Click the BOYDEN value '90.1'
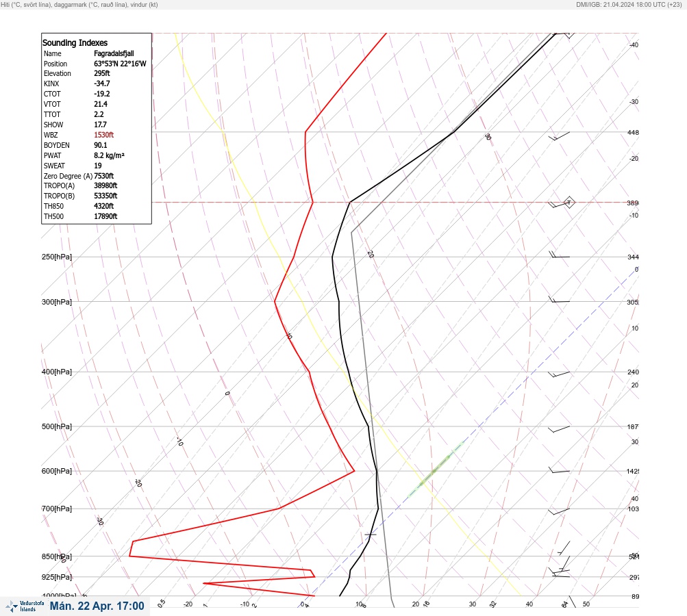Viewport: 687px width, 616px height. 100,145
